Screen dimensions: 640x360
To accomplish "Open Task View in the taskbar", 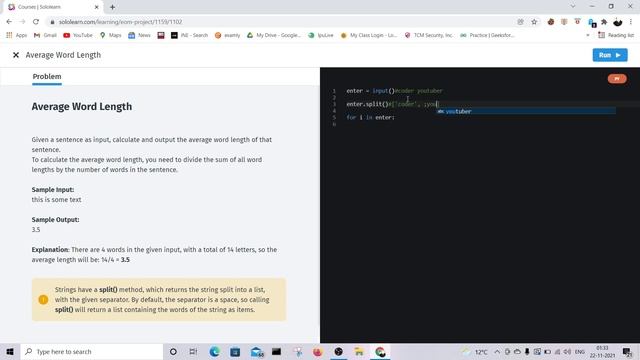I will pos(193,351).
